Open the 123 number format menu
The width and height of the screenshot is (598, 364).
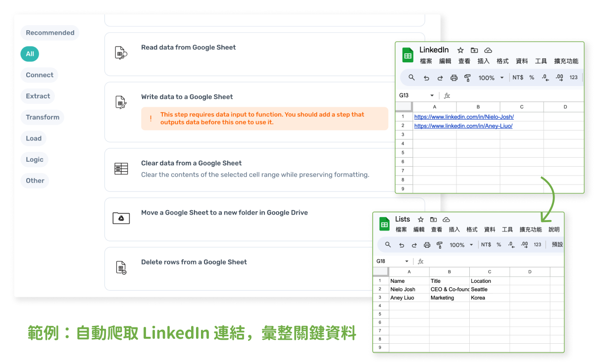(573, 77)
